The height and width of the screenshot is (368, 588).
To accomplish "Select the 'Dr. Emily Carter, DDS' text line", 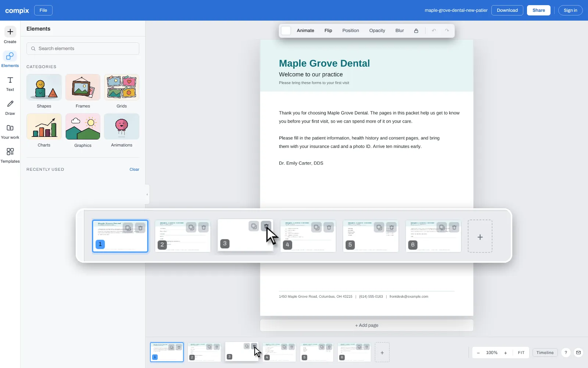I will [301, 163].
